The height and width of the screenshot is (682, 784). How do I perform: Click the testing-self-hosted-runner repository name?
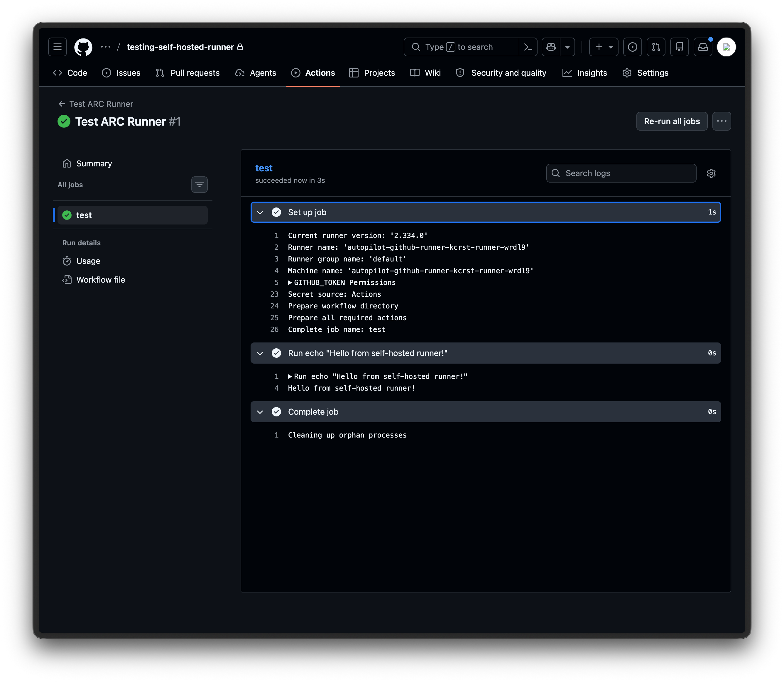(180, 47)
